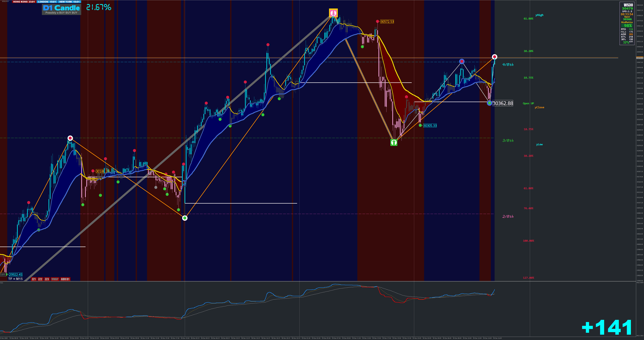This screenshot has height=340, width=644.
Task: Click the 29922.45 price label
Action: [15, 274]
